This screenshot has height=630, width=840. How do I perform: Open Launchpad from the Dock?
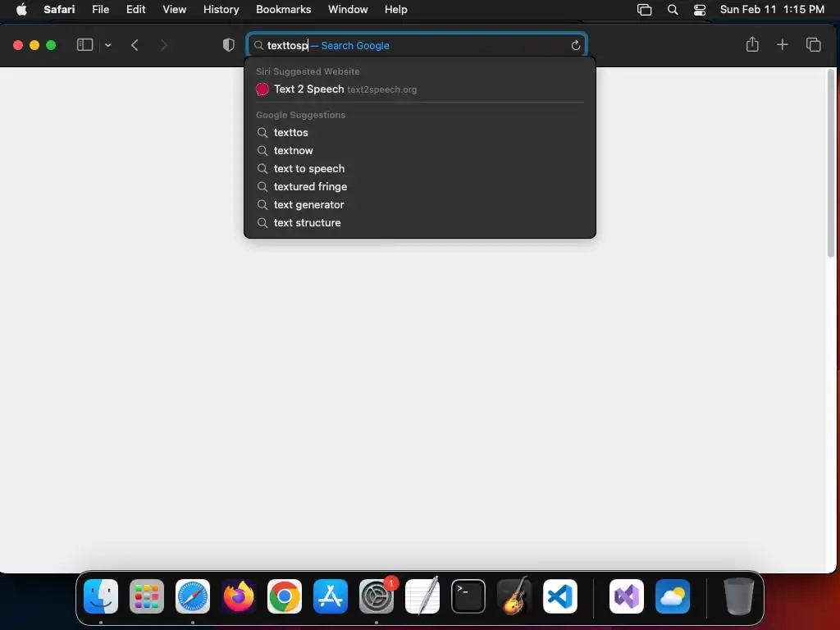[147, 596]
